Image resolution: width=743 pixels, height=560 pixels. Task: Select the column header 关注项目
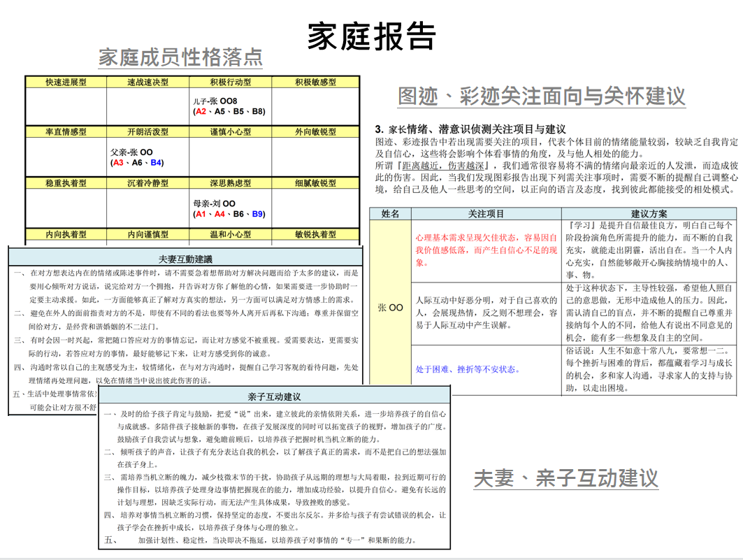tap(486, 214)
